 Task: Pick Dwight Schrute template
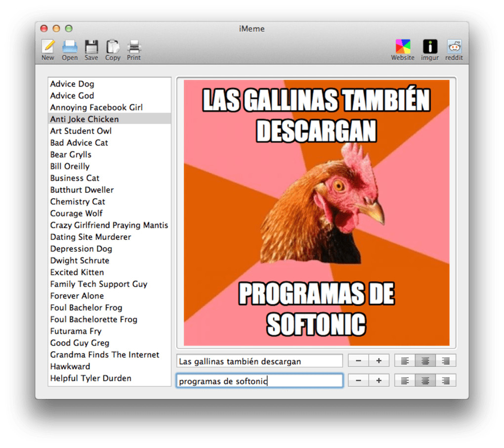click(109, 261)
